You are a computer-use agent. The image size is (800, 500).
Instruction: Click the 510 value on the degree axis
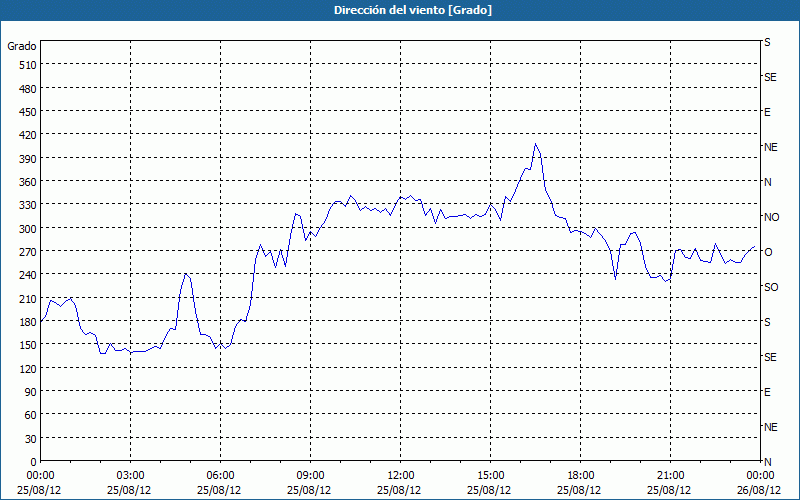28,65
